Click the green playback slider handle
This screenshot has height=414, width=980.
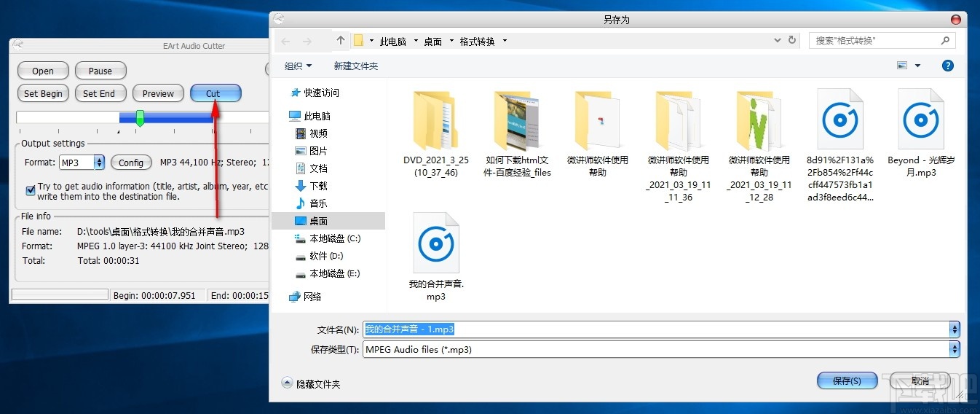pos(140,118)
